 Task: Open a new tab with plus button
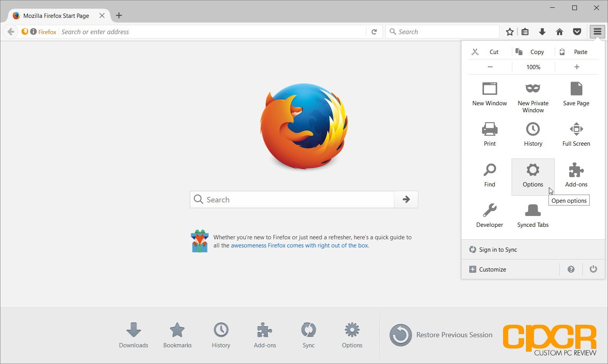119,16
